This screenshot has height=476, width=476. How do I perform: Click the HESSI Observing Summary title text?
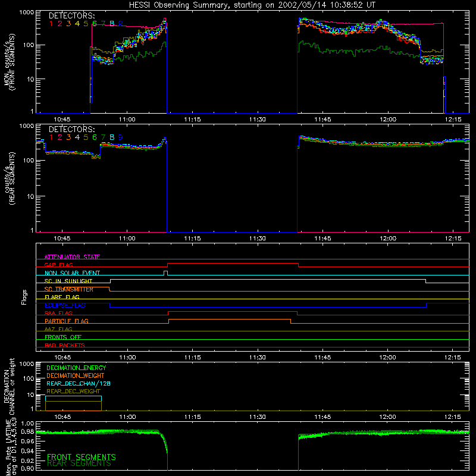click(x=252, y=5)
